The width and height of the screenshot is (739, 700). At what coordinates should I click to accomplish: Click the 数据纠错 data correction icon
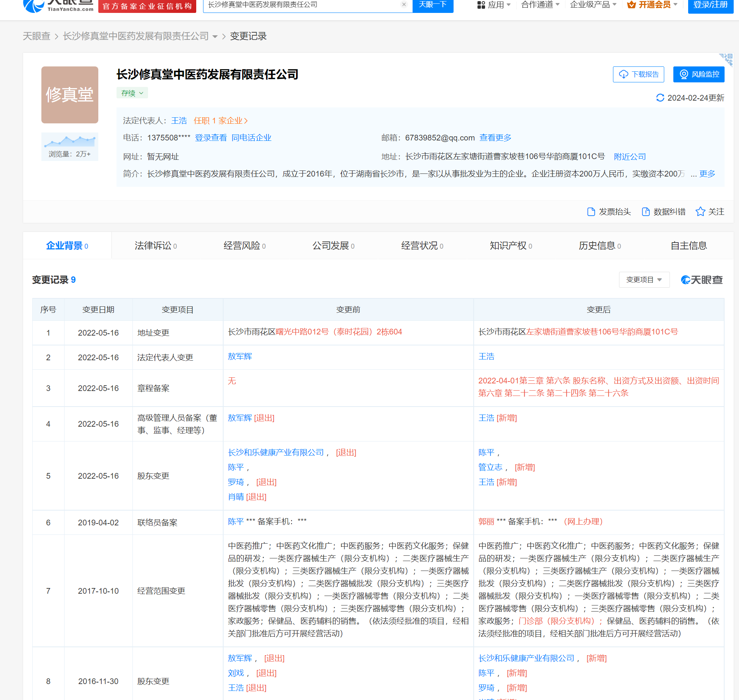coord(646,211)
